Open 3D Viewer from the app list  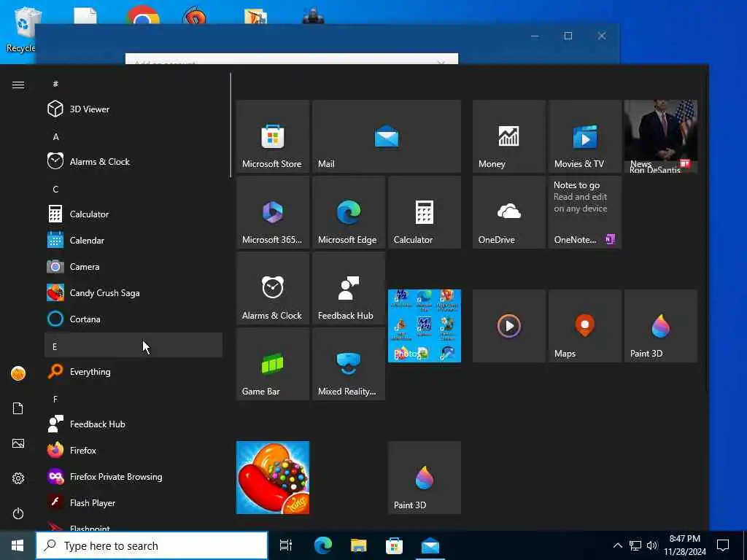tap(133, 109)
